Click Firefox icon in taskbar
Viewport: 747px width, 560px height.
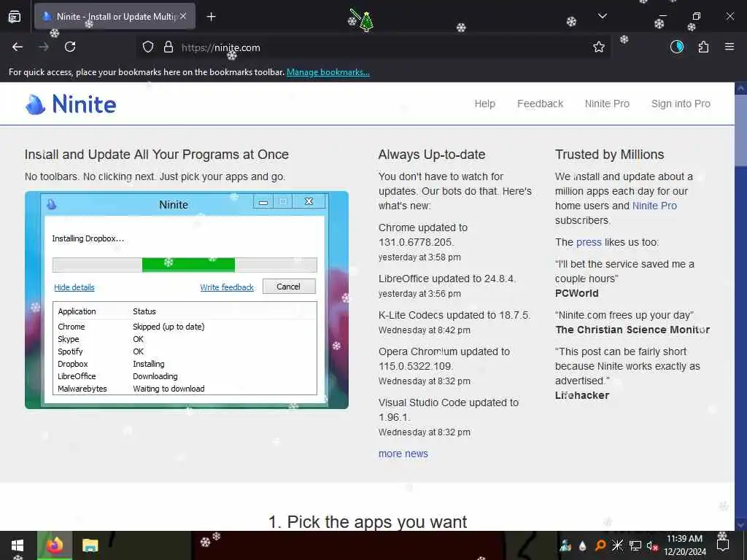pyautogui.click(x=54, y=545)
